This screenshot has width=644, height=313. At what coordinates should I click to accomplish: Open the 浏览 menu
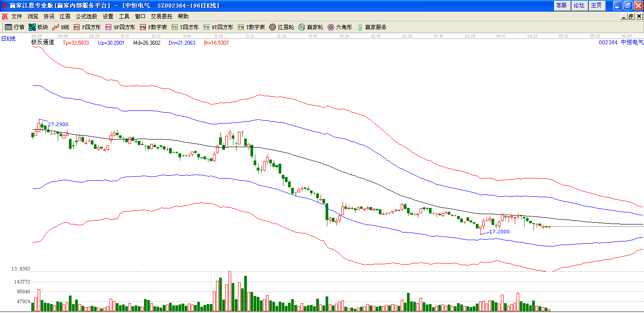[33, 17]
